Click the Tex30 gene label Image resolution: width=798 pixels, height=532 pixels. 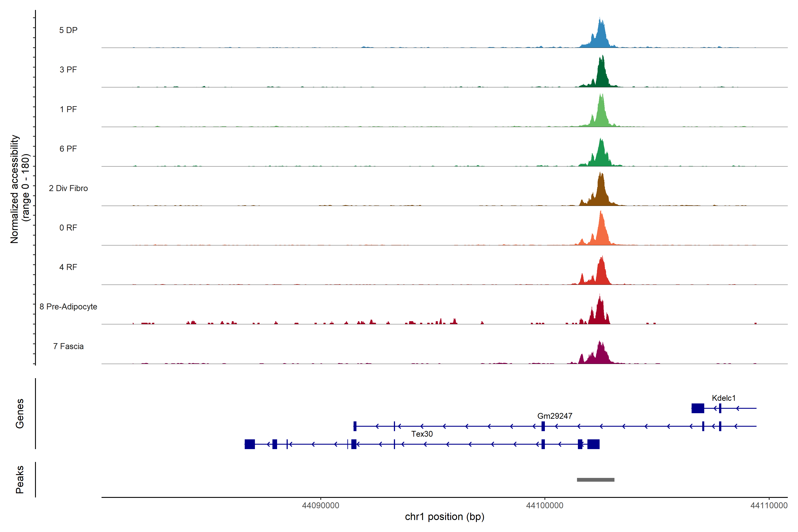point(422,434)
